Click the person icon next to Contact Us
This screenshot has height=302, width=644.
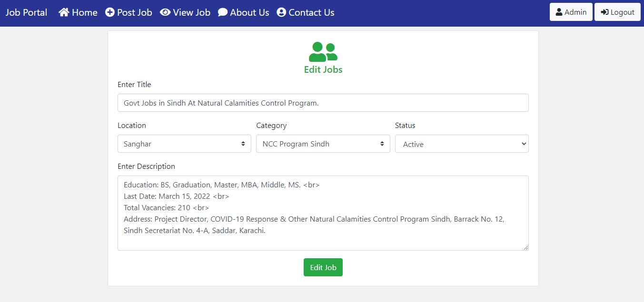(281, 12)
